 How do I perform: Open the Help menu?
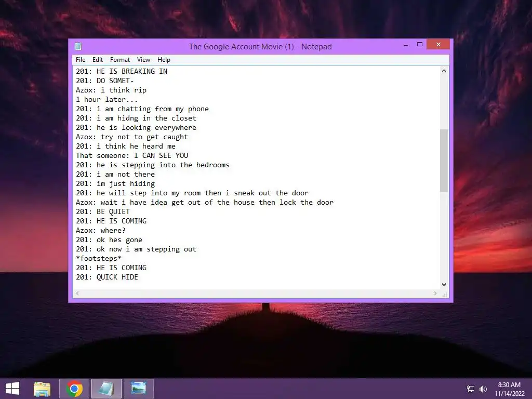pos(164,60)
